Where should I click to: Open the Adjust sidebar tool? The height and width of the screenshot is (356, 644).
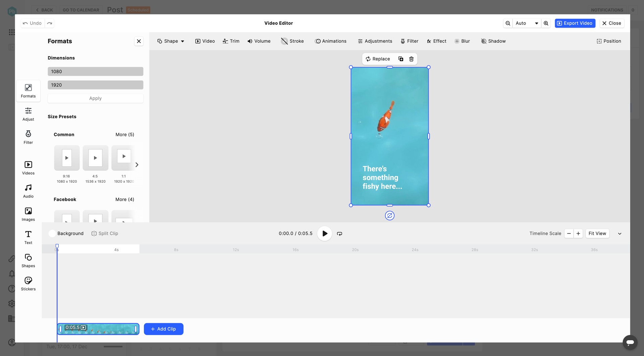28,114
